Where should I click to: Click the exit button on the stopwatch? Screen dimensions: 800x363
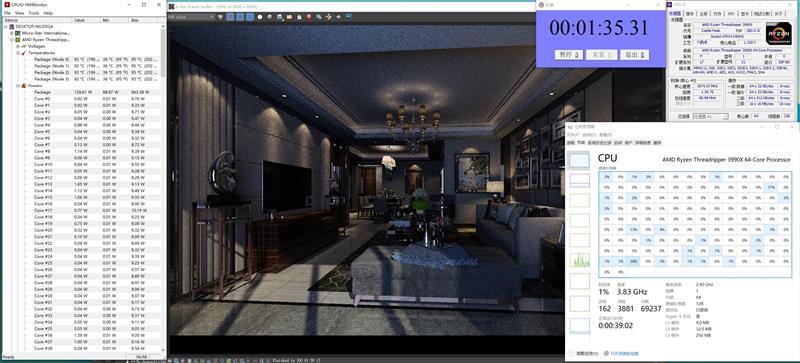[634, 55]
